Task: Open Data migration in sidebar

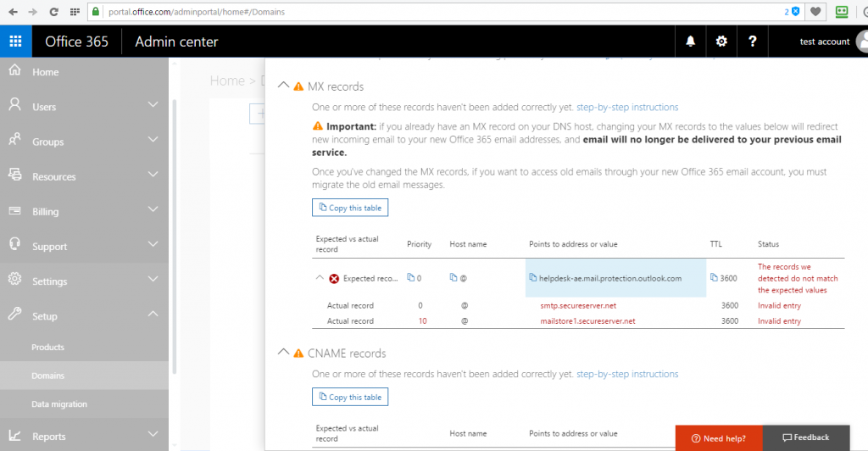Action: point(59,404)
